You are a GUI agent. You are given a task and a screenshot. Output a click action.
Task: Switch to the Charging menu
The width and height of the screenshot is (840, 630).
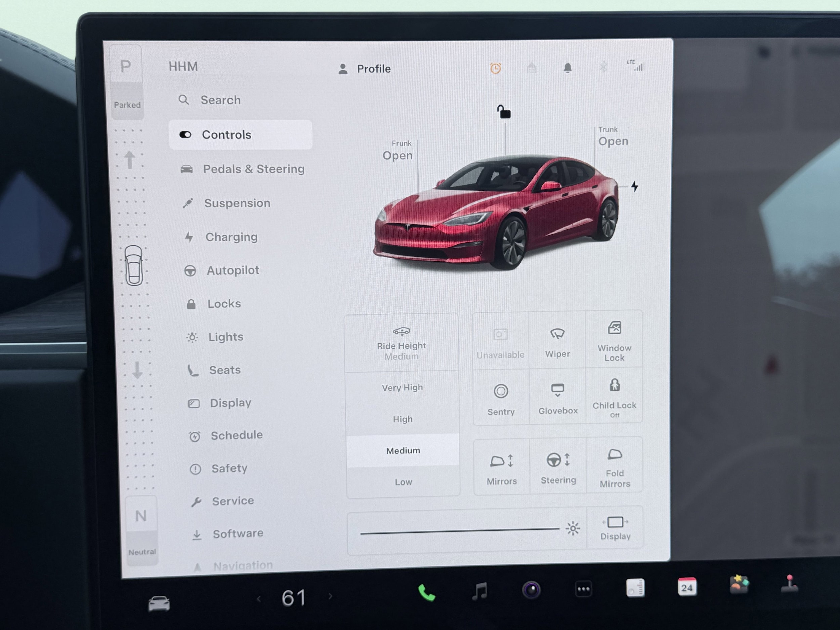(231, 237)
